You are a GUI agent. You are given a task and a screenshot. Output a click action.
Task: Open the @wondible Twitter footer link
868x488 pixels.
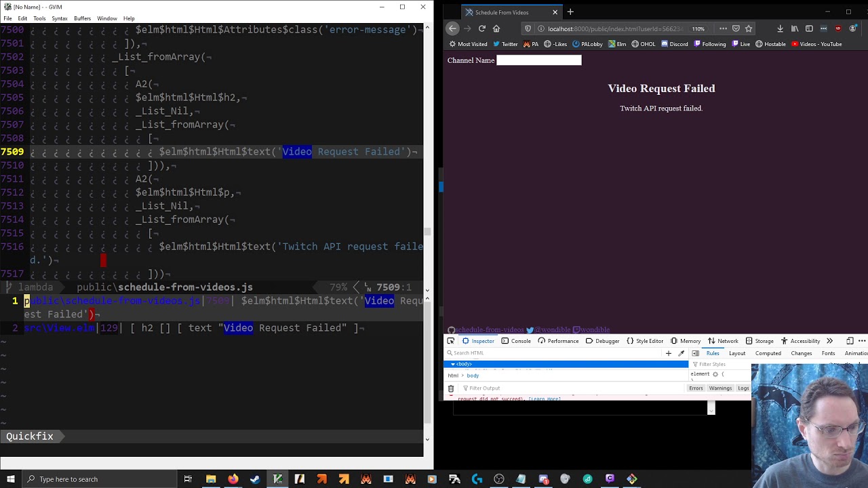(x=549, y=330)
